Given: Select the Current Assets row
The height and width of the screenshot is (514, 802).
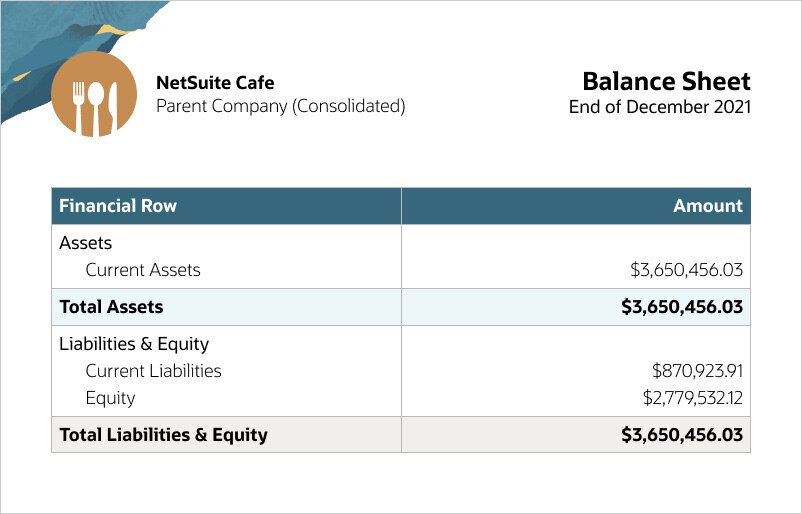Looking at the screenshot, I should [143, 270].
